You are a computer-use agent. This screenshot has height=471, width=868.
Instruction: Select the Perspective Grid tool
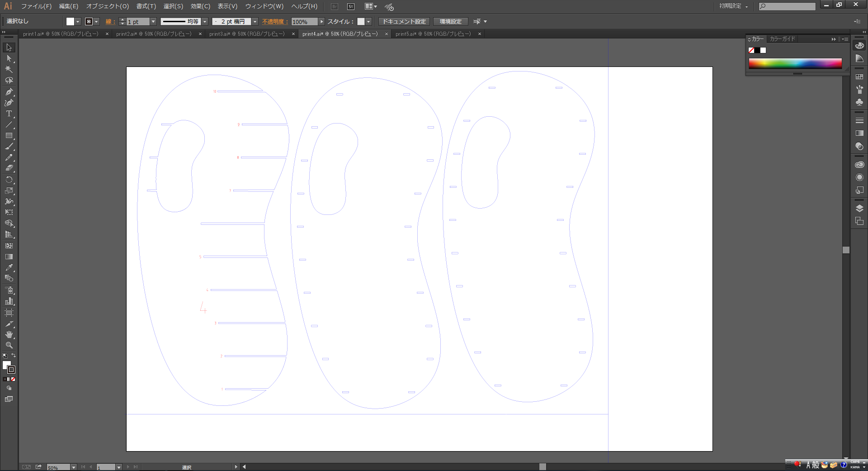click(x=9, y=234)
